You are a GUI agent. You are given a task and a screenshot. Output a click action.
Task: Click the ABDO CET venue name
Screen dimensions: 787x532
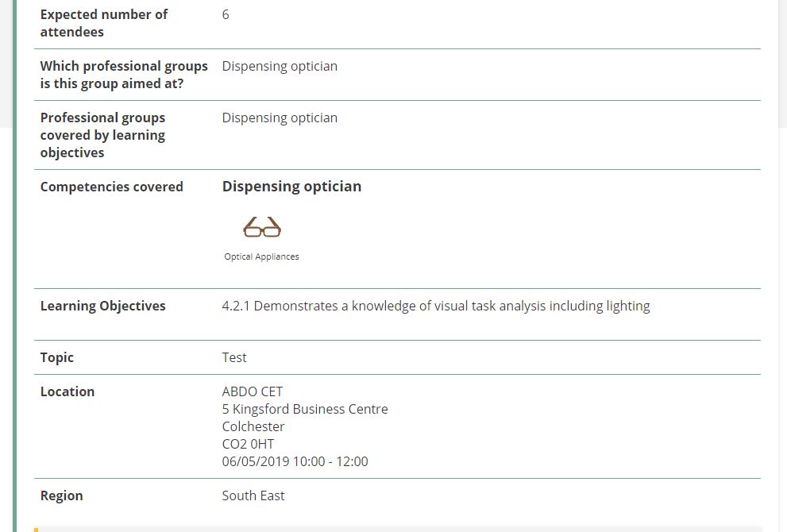[253, 391]
